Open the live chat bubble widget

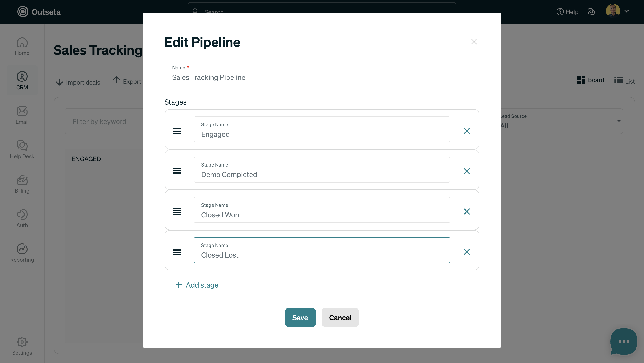coord(623,341)
